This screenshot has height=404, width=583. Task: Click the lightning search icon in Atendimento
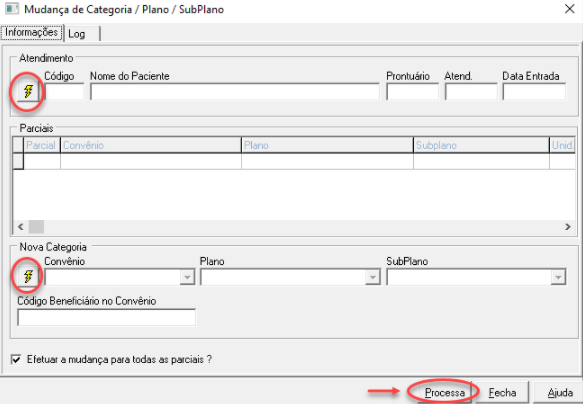coord(28,91)
